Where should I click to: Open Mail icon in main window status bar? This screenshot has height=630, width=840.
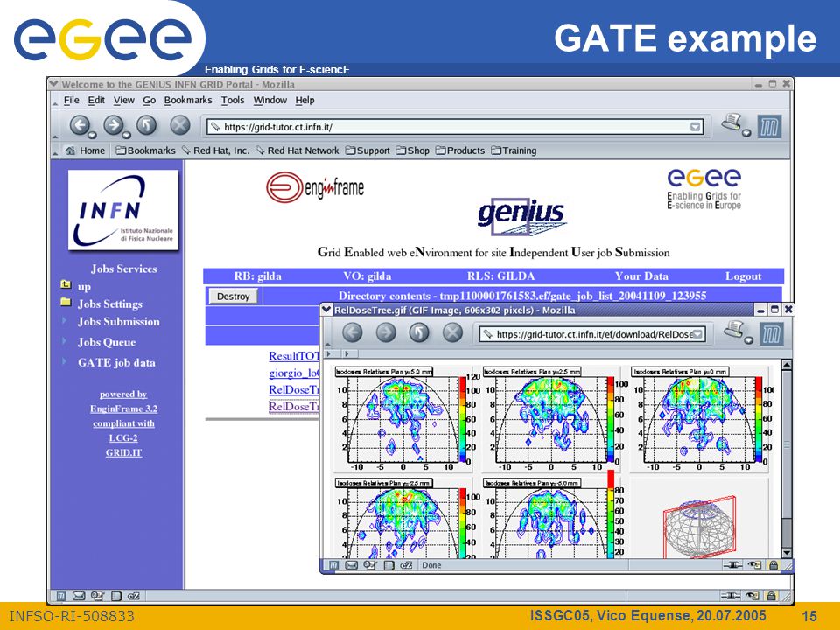(79, 596)
